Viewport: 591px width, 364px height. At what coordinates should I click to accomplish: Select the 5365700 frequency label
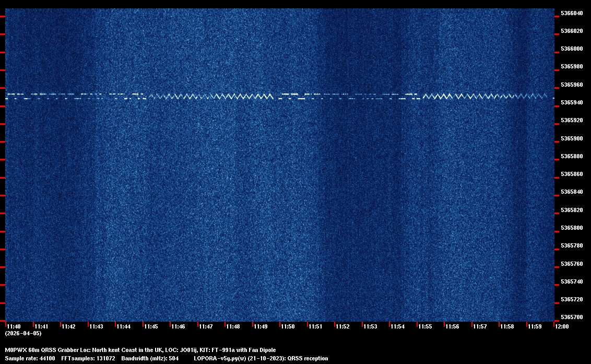pyautogui.click(x=572, y=317)
